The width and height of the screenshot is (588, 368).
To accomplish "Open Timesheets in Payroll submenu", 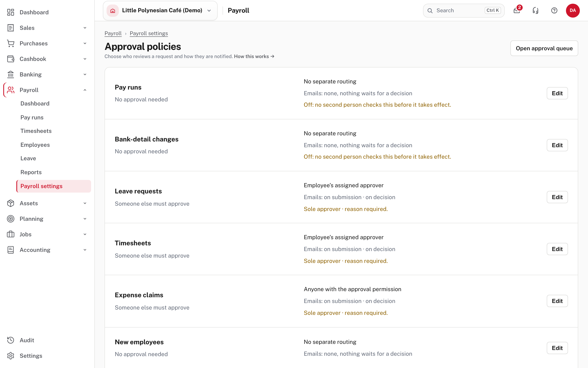I will pyautogui.click(x=53, y=131).
